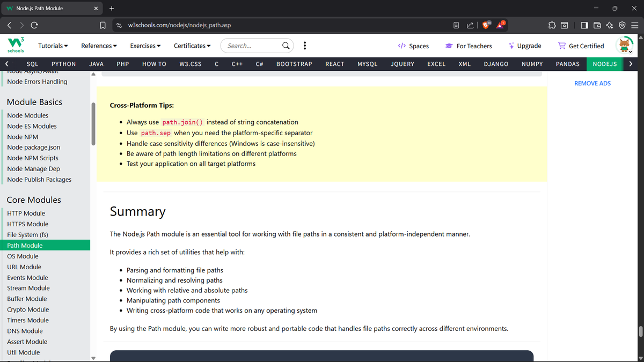Open the extensions puzzle icon
This screenshot has height=362, width=644.
click(x=551, y=25)
